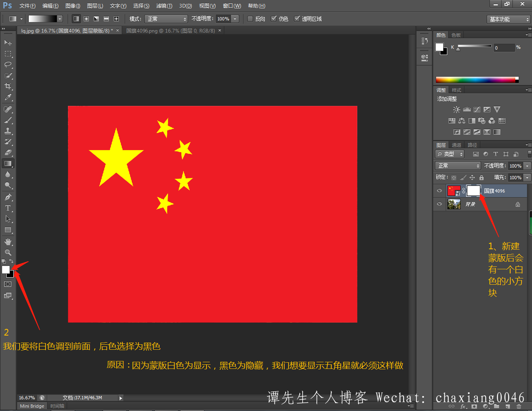Hide the 国旗4096 layer via eye icon

click(x=439, y=191)
